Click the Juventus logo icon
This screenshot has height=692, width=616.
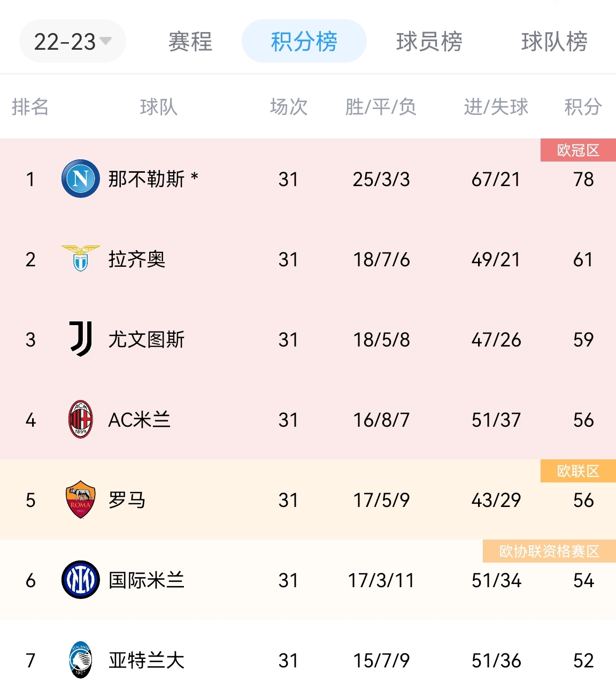tap(81, 339)
